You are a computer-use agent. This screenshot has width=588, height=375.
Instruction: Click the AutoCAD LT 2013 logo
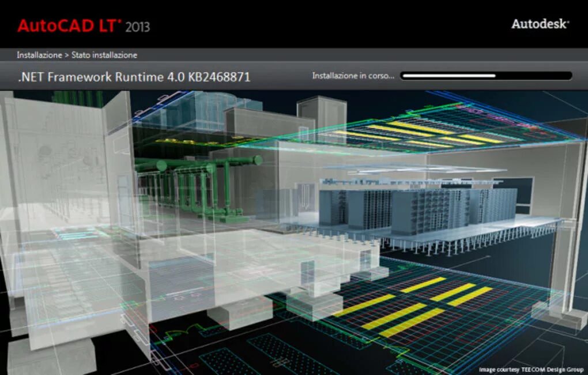[83, 26]
